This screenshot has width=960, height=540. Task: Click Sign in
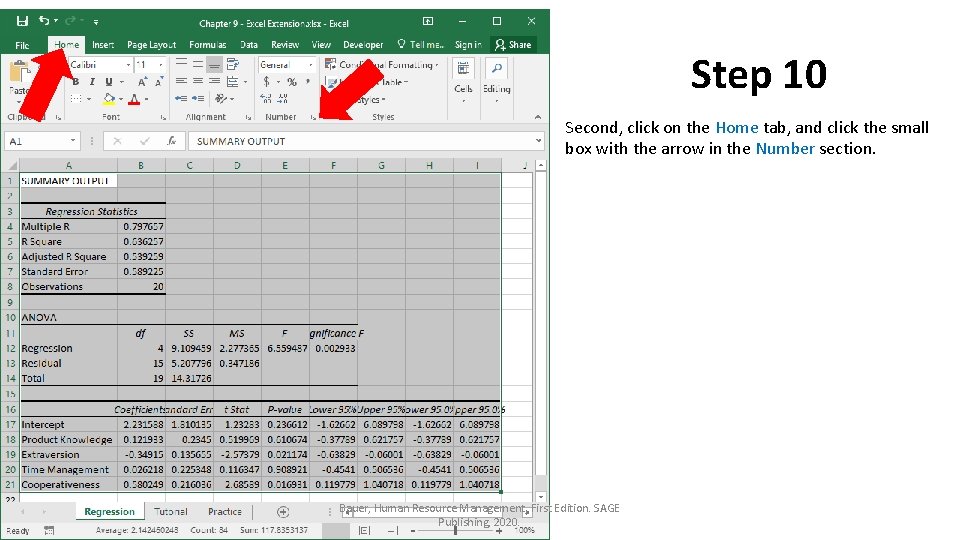(468, 45)
